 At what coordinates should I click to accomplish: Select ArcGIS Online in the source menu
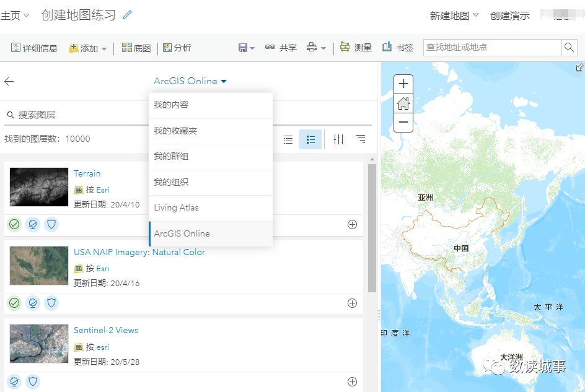[x=211, y=234]
